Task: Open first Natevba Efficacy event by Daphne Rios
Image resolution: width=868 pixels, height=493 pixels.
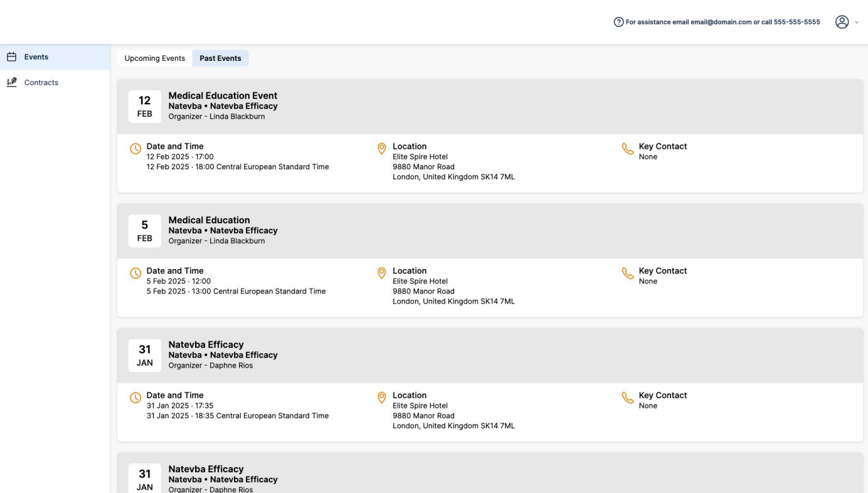Action: click(x=206, y=344)
